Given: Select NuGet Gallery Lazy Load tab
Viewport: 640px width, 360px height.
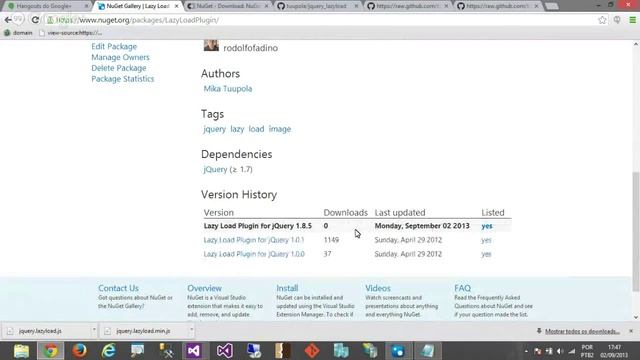Looking at the screenshot, I should pyautogui.click(x=137, y=6).
